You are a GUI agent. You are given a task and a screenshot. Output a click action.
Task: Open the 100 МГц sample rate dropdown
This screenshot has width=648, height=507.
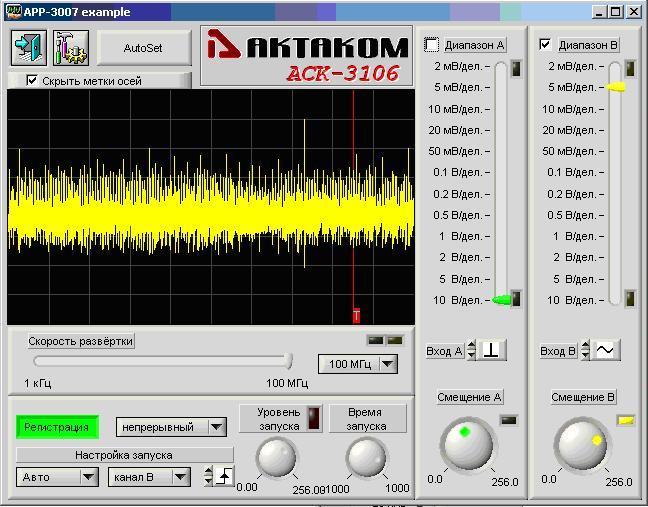click(x=387, y=364)
